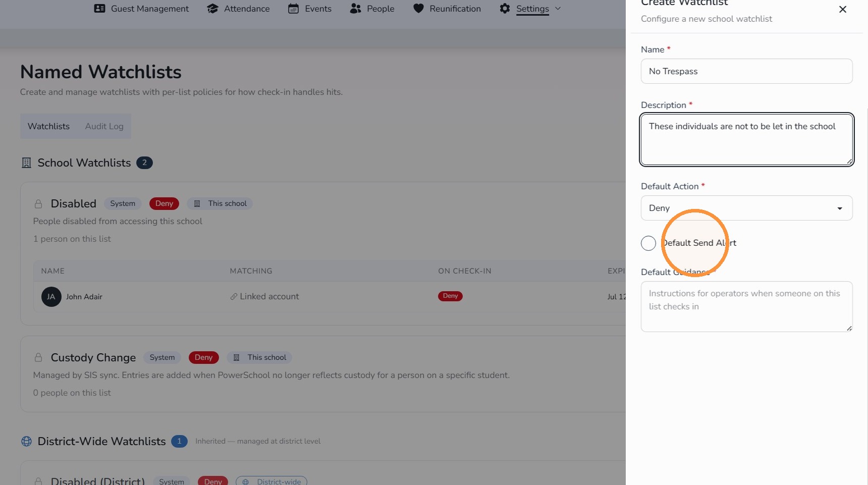868x485 pixels.
Task: Click building icon in Disabled's This school badge
Action: tap(197, 204)
